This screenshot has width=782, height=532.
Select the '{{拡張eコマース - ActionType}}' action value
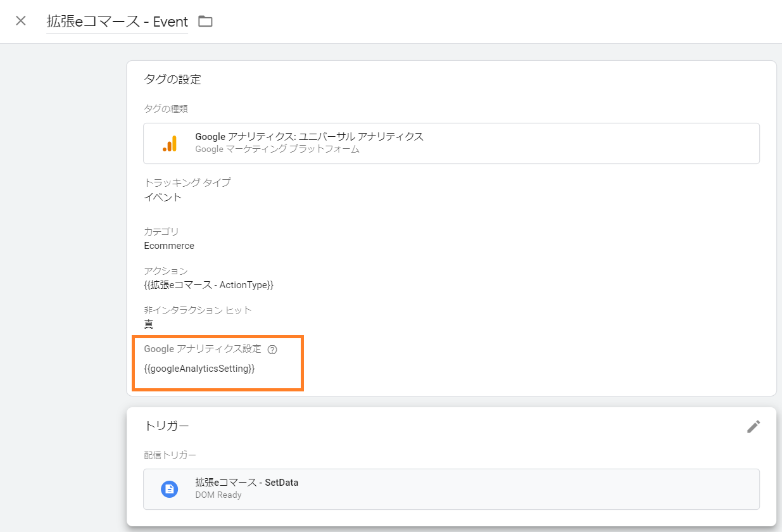[208, 285]
